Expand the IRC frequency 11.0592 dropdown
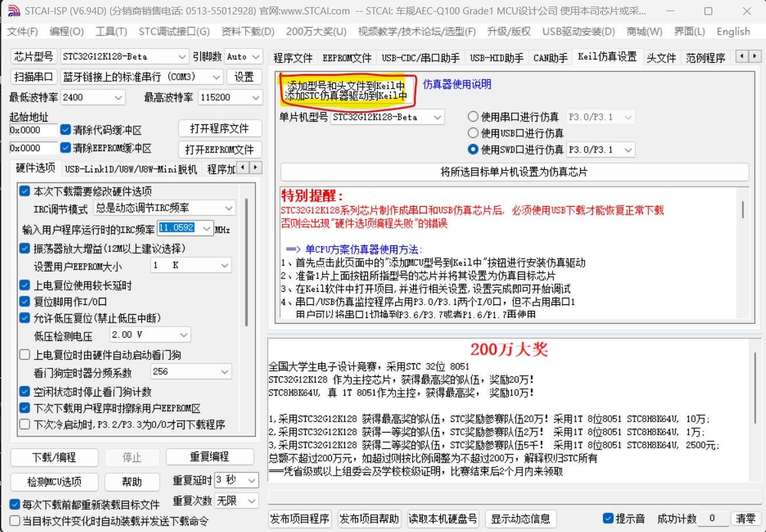 pos(207,228)
